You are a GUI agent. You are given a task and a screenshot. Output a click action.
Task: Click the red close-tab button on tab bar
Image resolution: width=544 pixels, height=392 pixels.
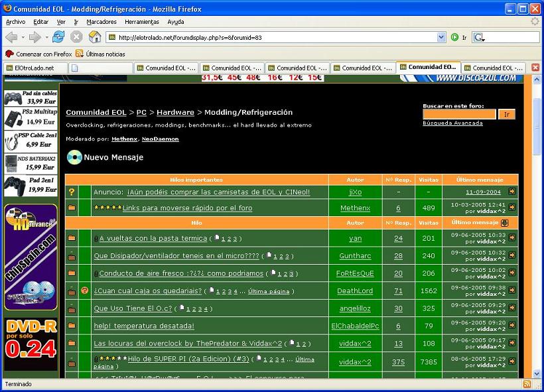[x=535, y=68]
